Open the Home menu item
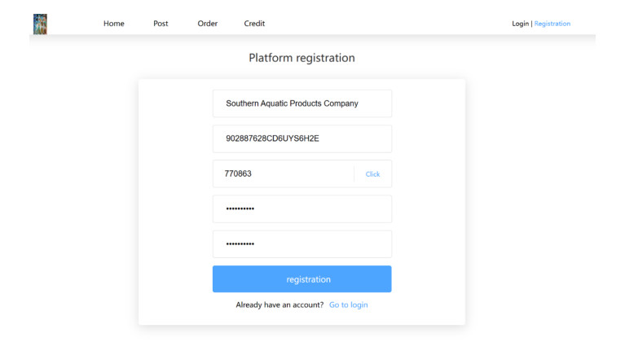This screenshot has width=625, height=364. [x=113, y=24]
